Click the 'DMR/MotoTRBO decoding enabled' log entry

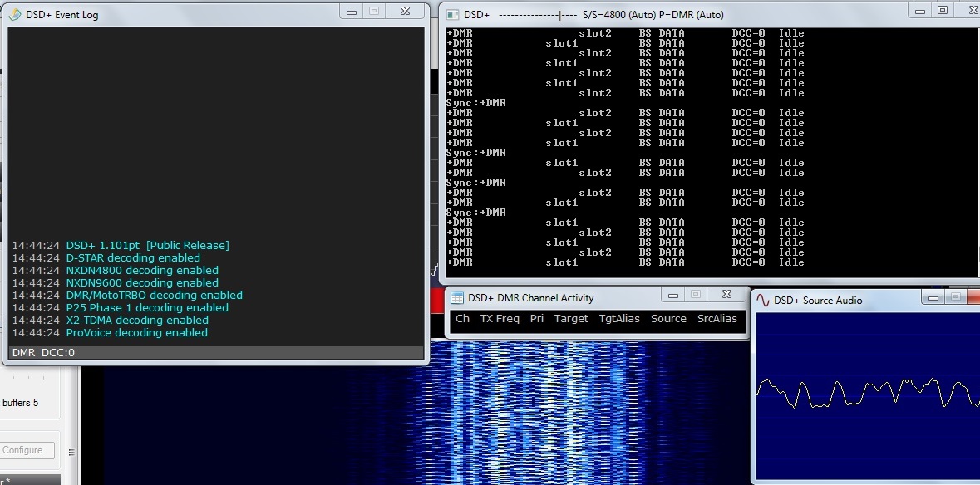pos(154,296)
